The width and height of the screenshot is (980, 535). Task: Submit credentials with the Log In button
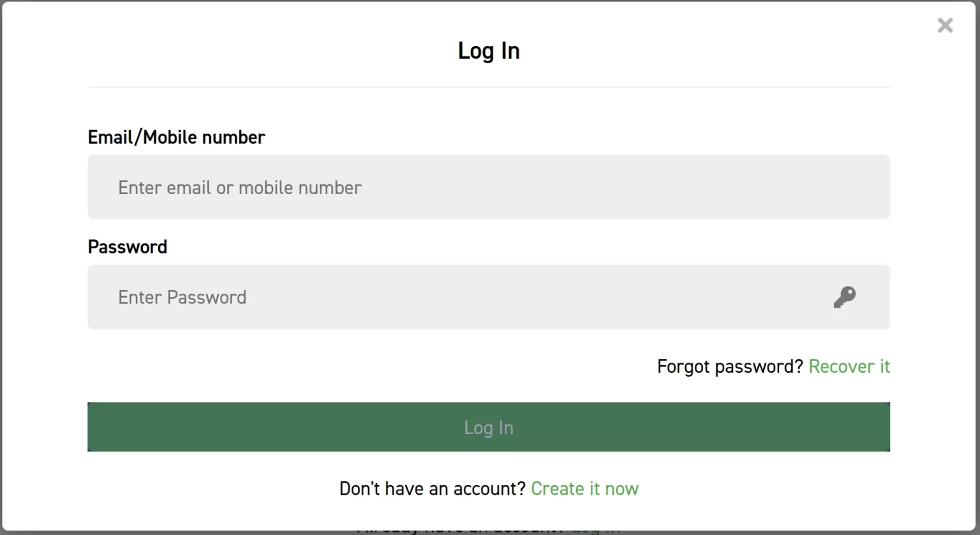click(x=488, y=427)
